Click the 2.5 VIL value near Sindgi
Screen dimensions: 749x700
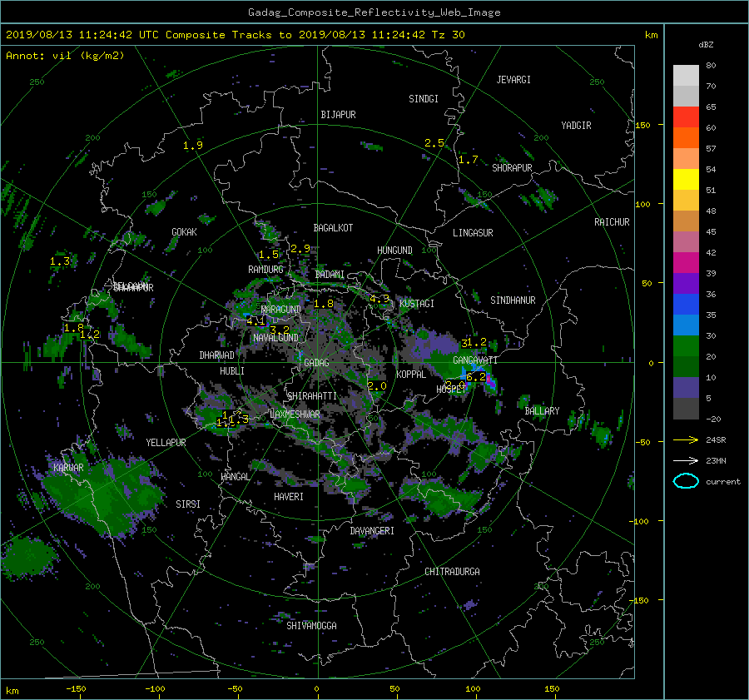click(434, 143)
